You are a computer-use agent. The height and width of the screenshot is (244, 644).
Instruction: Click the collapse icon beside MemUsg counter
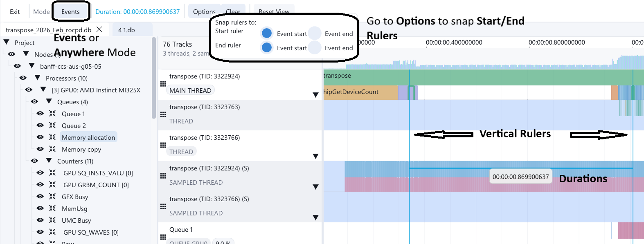pyautogui.click(x=52, y=208)
